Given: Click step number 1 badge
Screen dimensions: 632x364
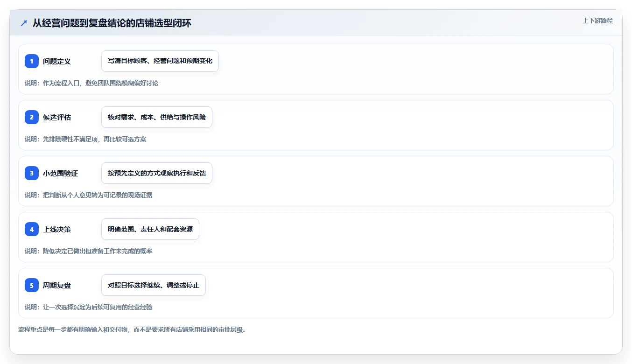Looking at the screenshot, I should 32,61.
